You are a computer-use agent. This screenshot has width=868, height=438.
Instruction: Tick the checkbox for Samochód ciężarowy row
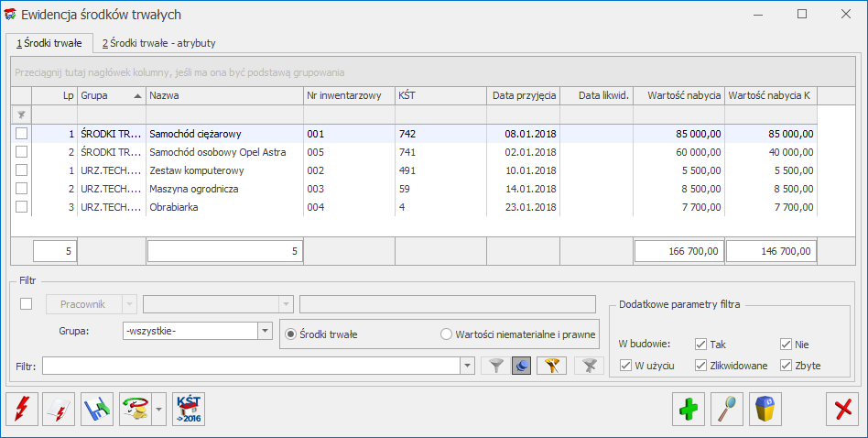coord(22,134)
